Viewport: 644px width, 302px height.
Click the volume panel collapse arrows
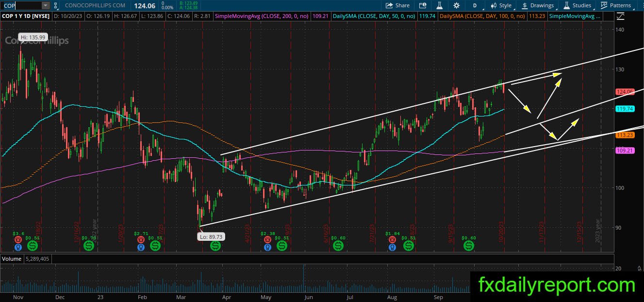coord(640,268)
